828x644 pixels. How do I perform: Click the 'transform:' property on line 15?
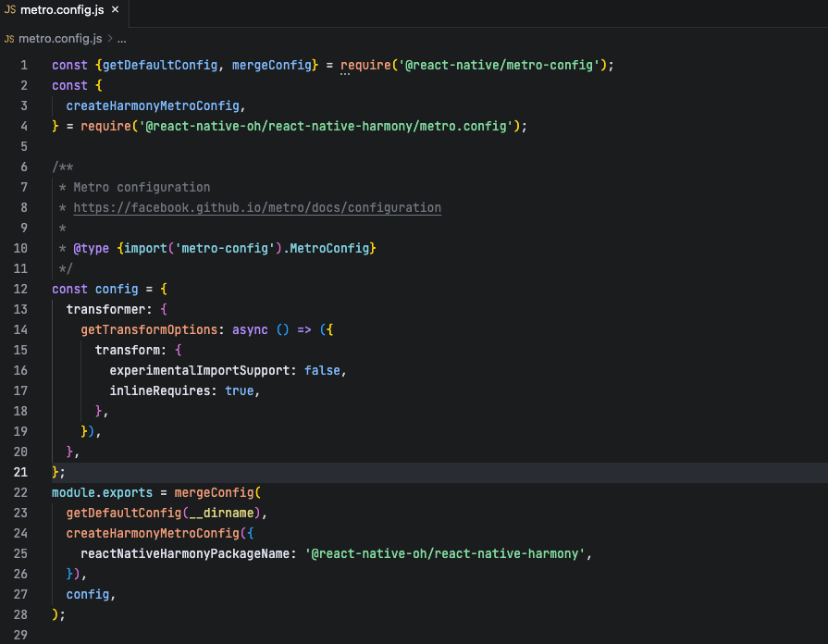[x=131, y=351]
